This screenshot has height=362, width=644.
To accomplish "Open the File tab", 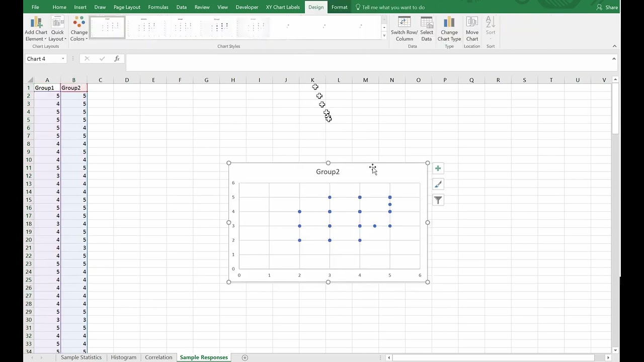I will coord(35,7).
